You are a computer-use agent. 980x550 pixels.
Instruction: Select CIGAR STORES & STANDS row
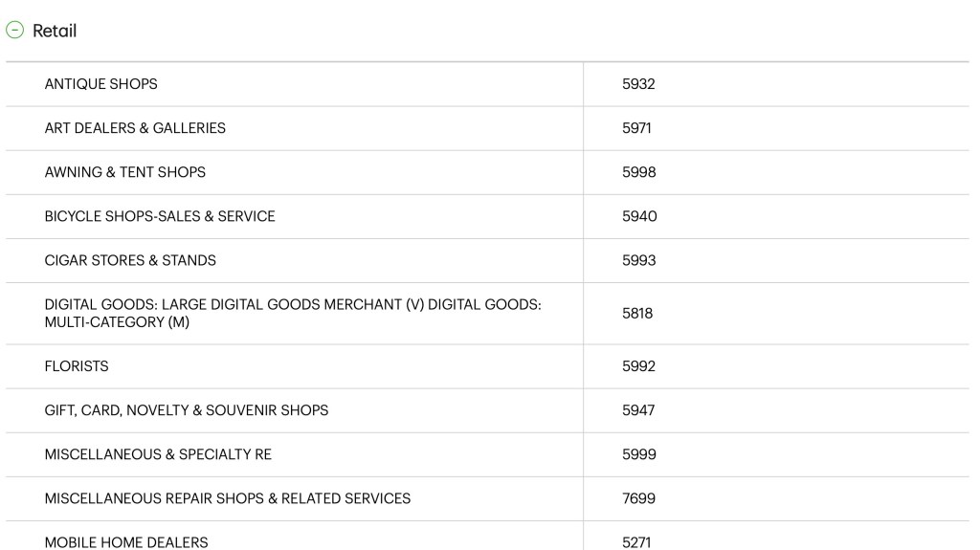[x=130, y=260]
